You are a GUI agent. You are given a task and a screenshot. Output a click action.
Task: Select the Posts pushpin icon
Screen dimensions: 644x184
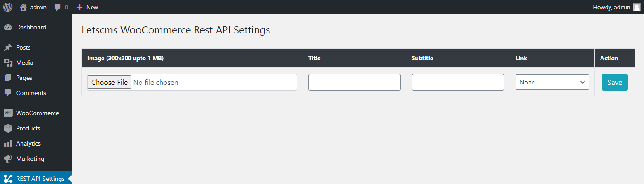point(8,47)
